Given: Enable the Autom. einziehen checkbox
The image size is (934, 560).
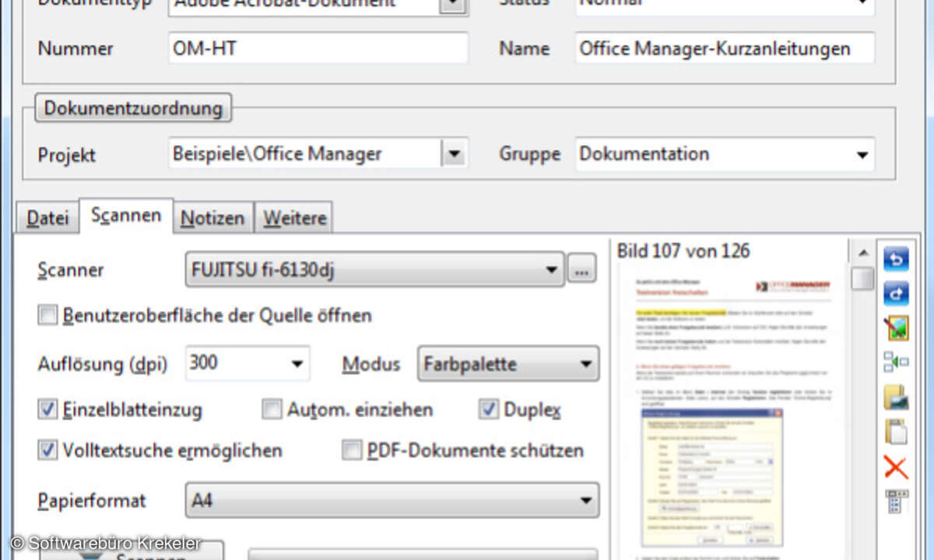Looking at the screenshot, I should coord(272,409).
